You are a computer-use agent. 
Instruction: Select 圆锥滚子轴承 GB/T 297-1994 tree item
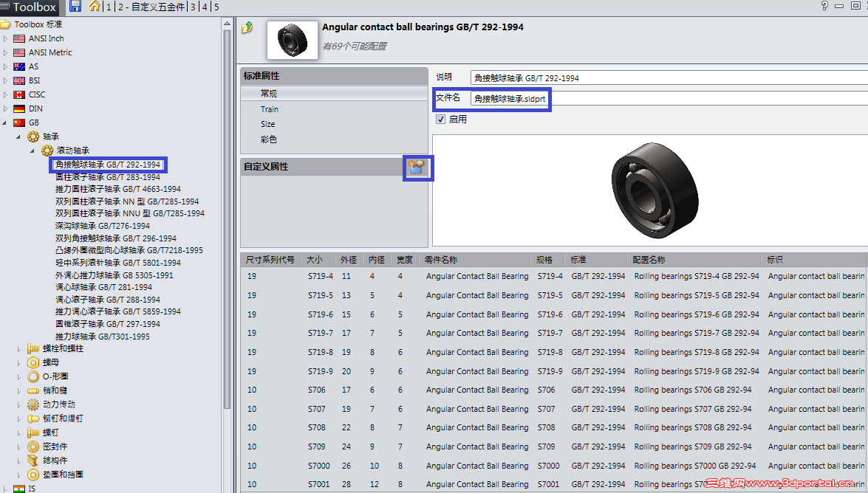pyautogui.click(x=107, y=324)
